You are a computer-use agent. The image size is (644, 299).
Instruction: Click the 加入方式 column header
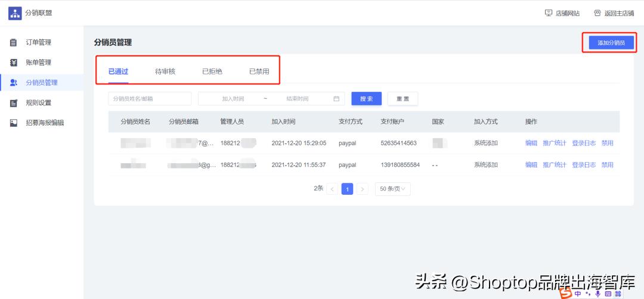tap(486, 122)
